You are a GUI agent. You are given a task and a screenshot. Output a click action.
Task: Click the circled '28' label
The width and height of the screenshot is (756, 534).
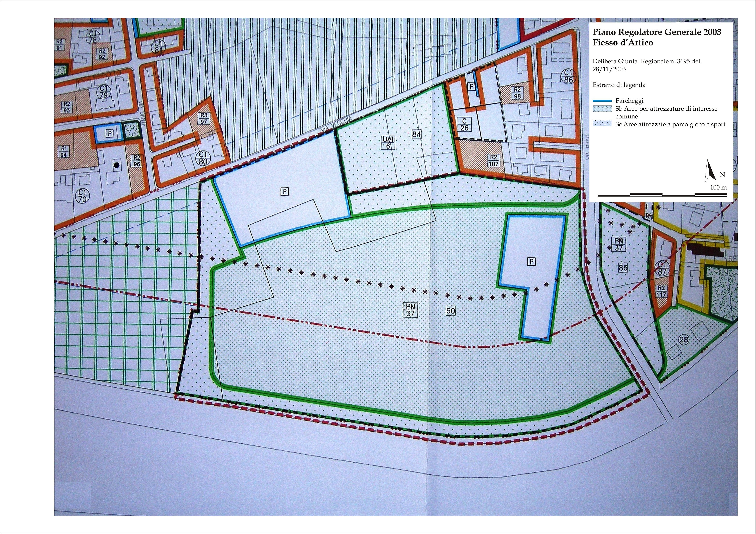(684, 340)
